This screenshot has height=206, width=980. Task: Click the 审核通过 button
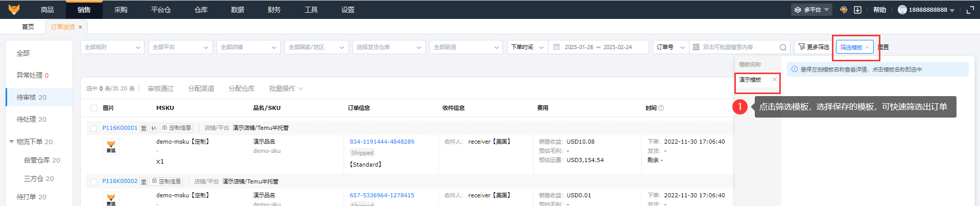tap(160, 88)
